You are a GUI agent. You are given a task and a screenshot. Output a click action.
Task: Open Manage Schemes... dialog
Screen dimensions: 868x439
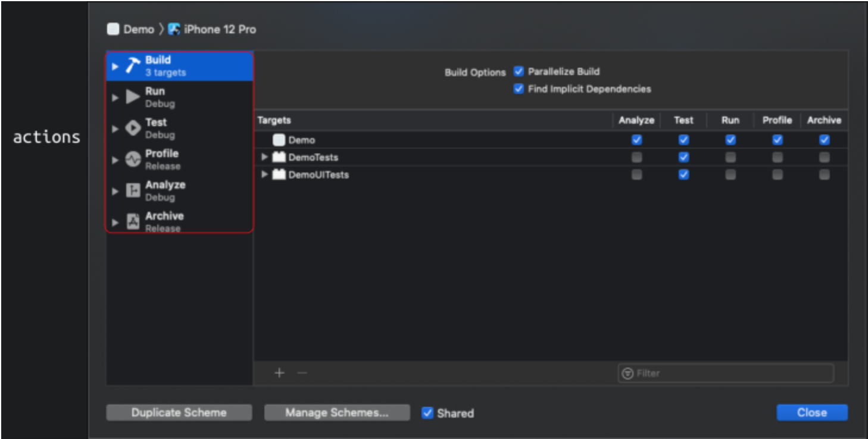(x=337, y=413)
